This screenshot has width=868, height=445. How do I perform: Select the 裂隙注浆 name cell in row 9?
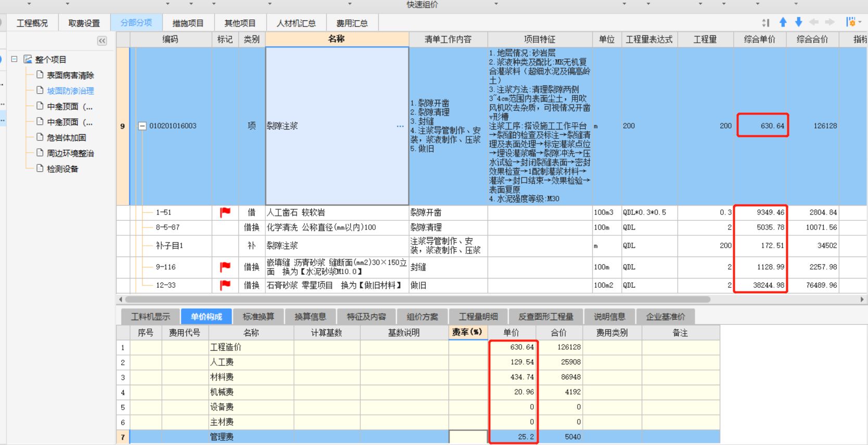pyautogui.click(x=337, y=126)
